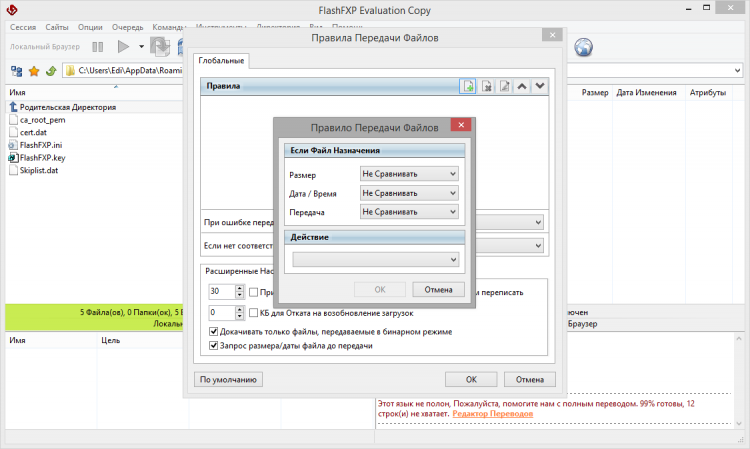Toggle КБ для Отката checkbox
Viewport: 750px width, 449px height.
coord(254,313)
